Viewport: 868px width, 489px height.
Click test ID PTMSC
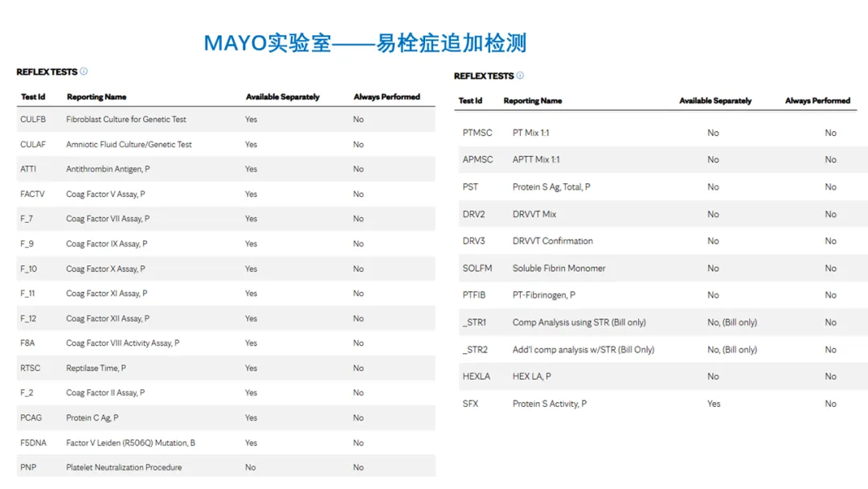tap(477, 133)
